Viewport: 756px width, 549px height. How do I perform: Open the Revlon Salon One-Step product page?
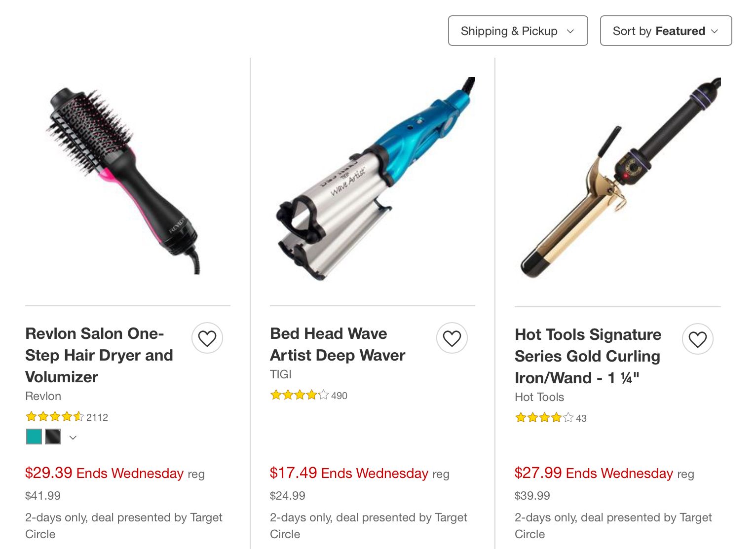(99, 355)
